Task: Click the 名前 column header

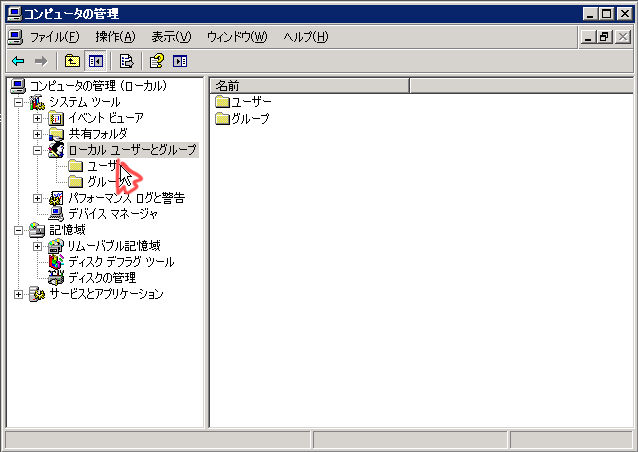Action: [x=310, y=86]
